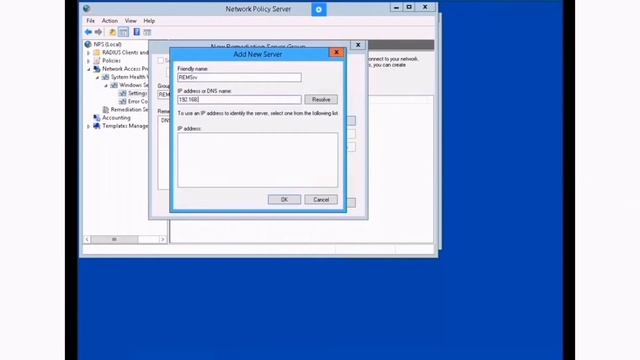Click the tree scrollbar right arrow
Screen dimensions: 640x360
click(x=163, y=239)
